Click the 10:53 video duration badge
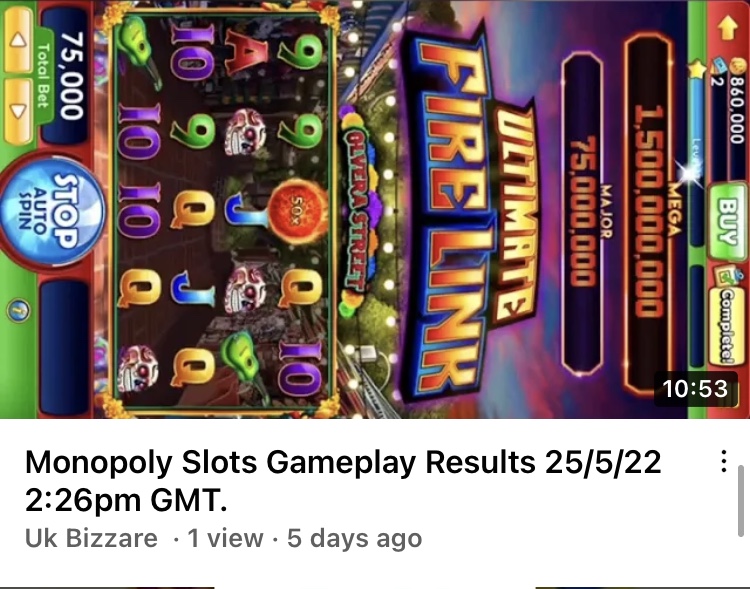The height and width of the screenshot is (589, 750). (695, 389)
